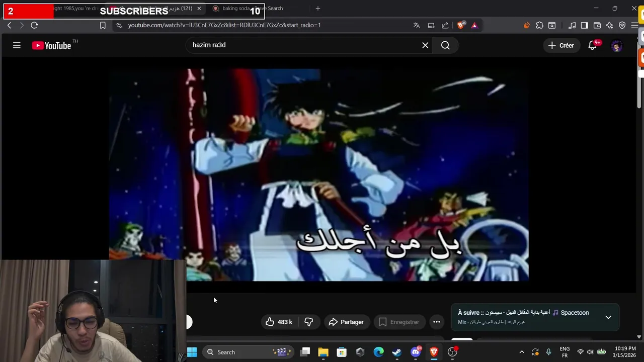Open more actions three-dot menu
The height and width of the screenshot is (362, 644).
point(437,322)
